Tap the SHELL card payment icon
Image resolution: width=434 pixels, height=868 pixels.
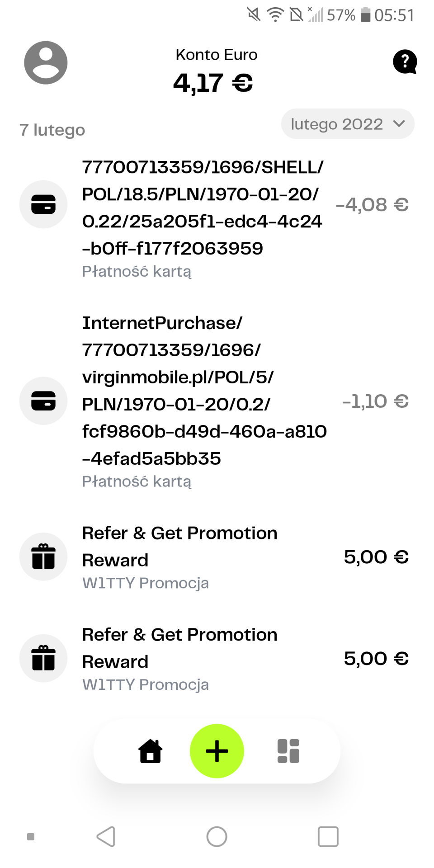[43, 204]
